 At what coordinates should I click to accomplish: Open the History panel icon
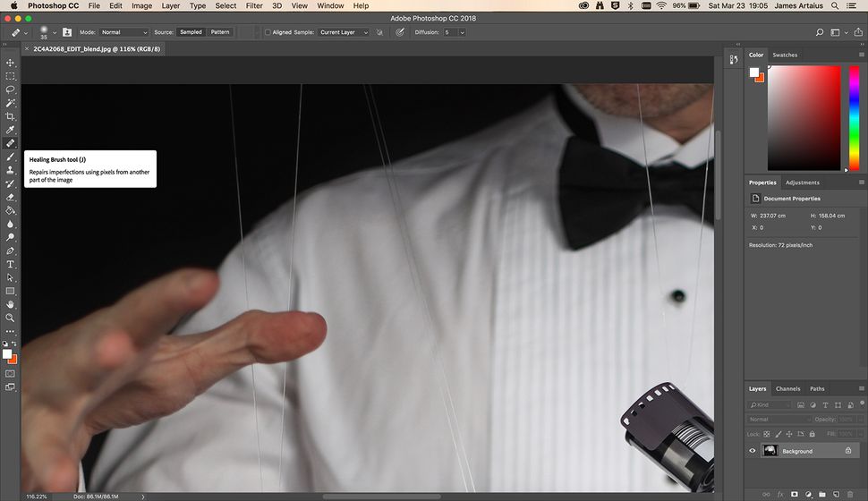tap(734, 60)
